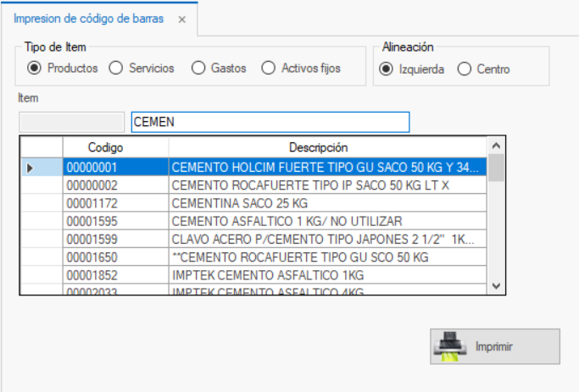This screenshot has width=579, height=392.
Task: Select the Servicios item type
Action: pos(116,68)
